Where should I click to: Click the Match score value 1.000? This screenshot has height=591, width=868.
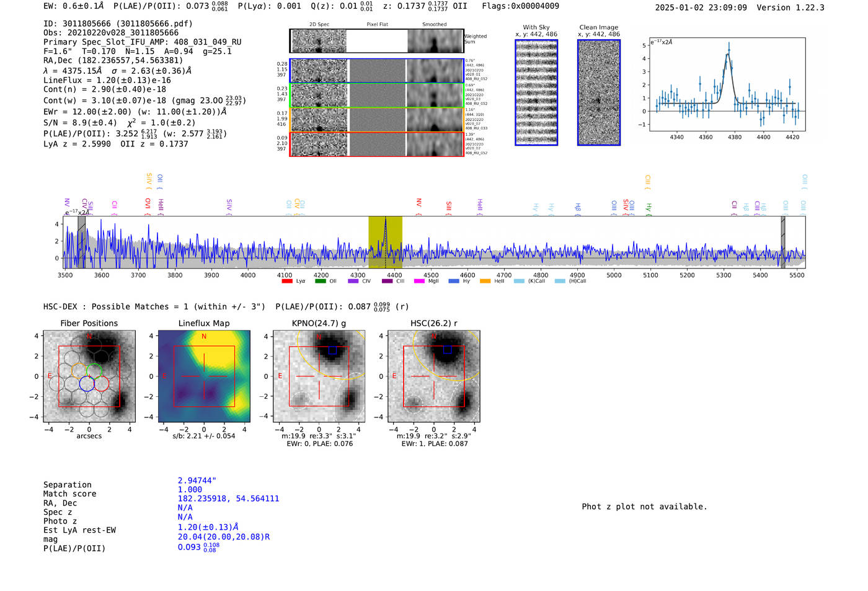[x=190, y=490]
